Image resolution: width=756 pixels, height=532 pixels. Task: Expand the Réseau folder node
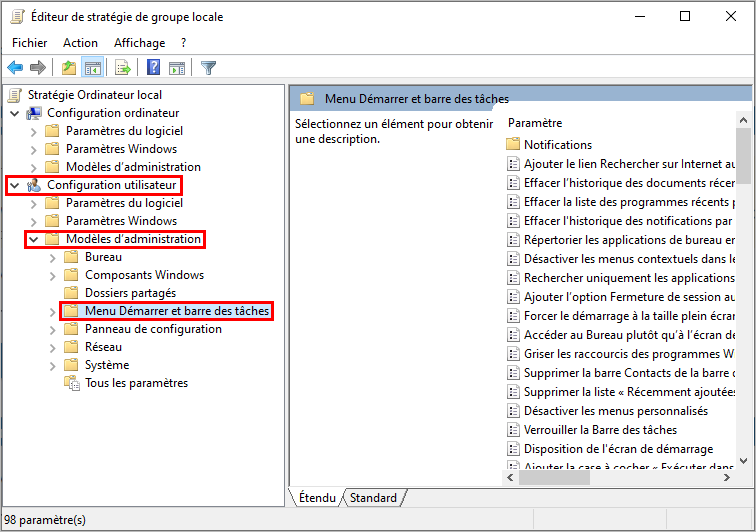pyautogui.click(x=53, y=348)
